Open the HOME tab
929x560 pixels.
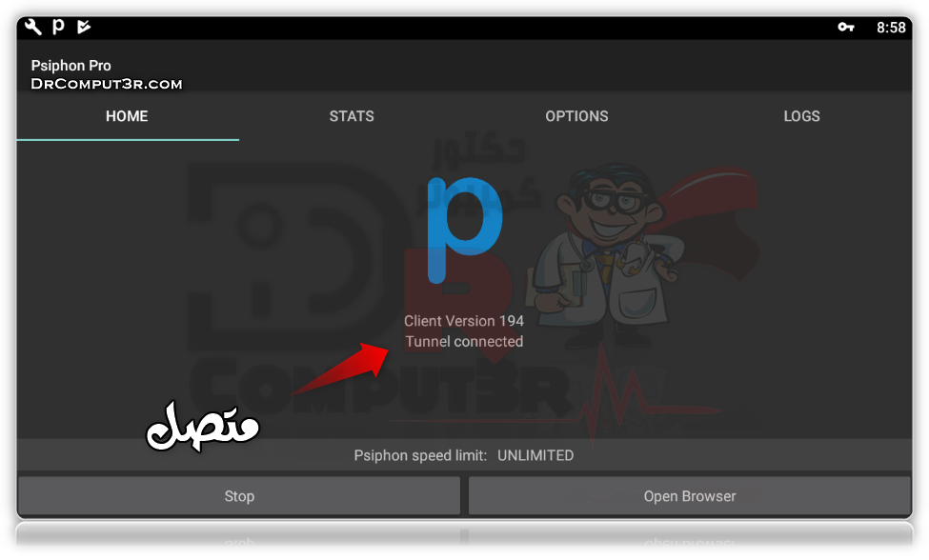(x=127, y=116)
